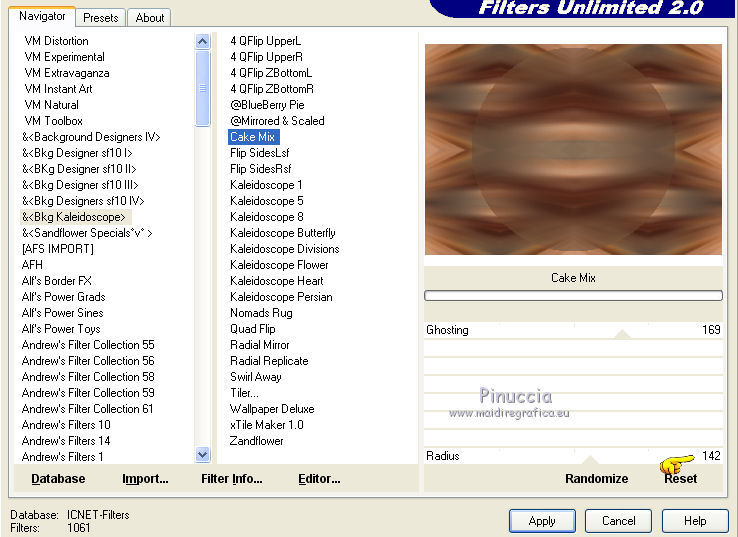
Task: Select Andrew's Filter Collection 58
Action: [88, 377]
